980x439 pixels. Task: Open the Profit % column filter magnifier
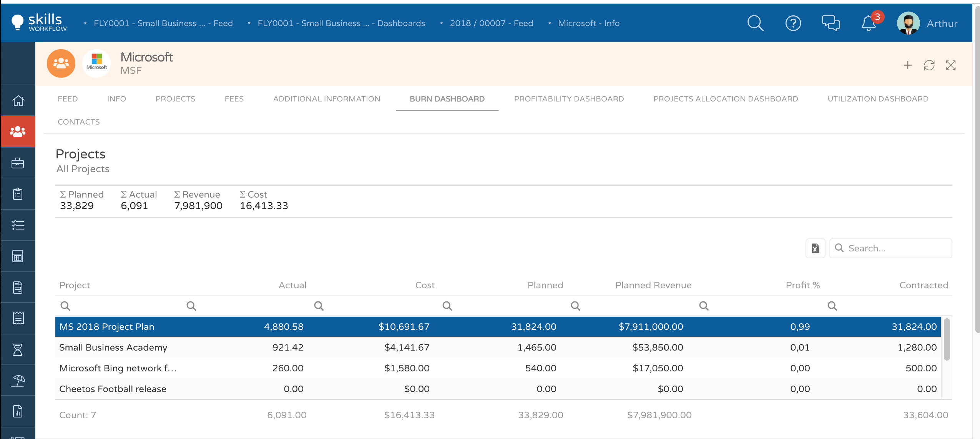[x=704, y=306]
